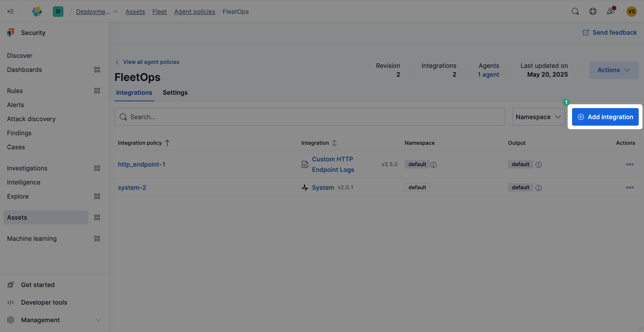Go back via View all agent policies
The height and width of the screenshot is (332, 644).
[x=151, y=62]
